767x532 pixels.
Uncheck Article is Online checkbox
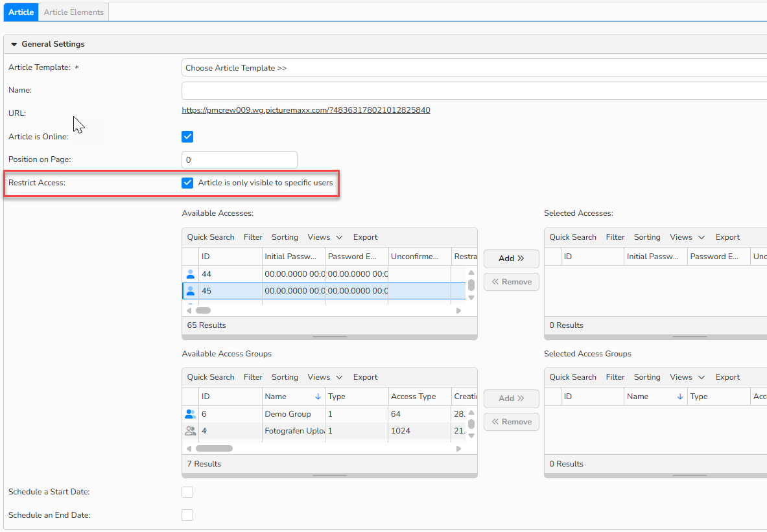pyautogui.click(x=187, y=137)
